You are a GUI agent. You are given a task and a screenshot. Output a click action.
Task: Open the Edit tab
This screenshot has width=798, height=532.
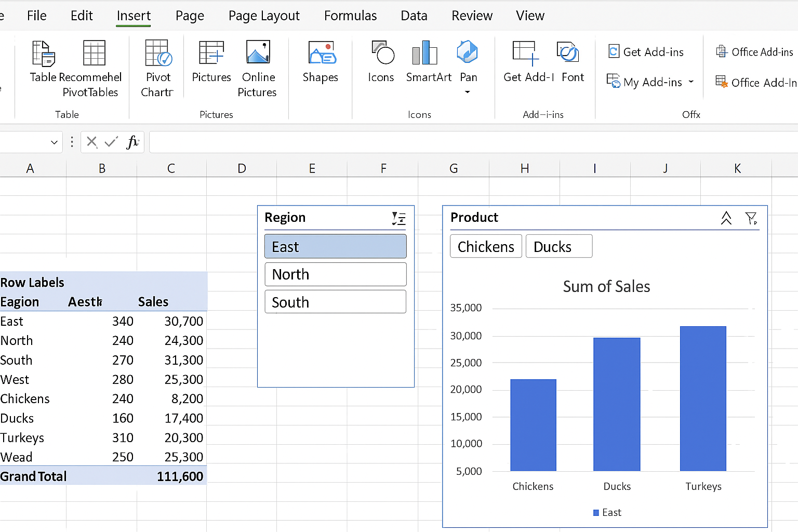tap(82, 16)
